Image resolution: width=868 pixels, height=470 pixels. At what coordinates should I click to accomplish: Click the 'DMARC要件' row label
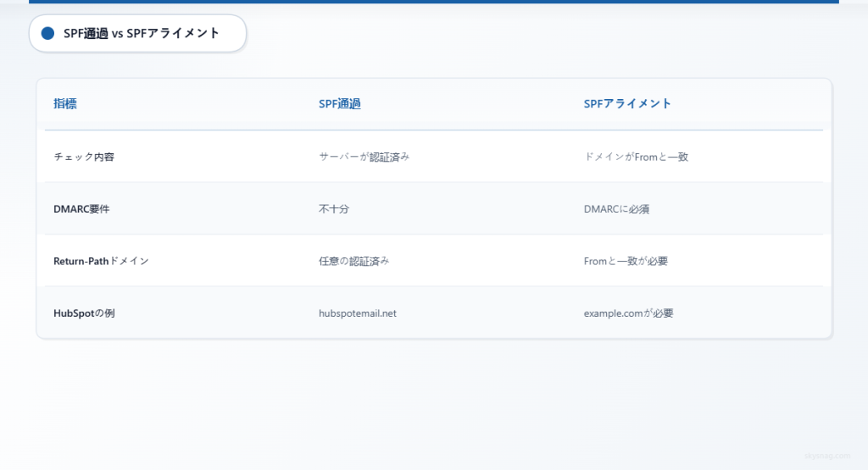[81, 209]
